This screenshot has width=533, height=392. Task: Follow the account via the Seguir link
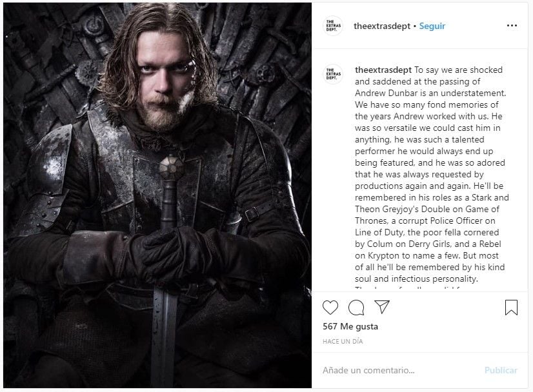coord(432,26)
